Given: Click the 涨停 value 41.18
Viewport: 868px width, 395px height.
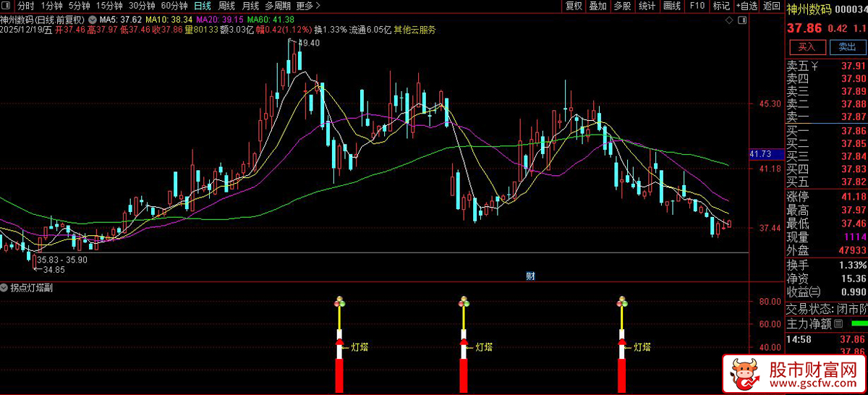Looking at the screenshot, I should coord(854,197).
